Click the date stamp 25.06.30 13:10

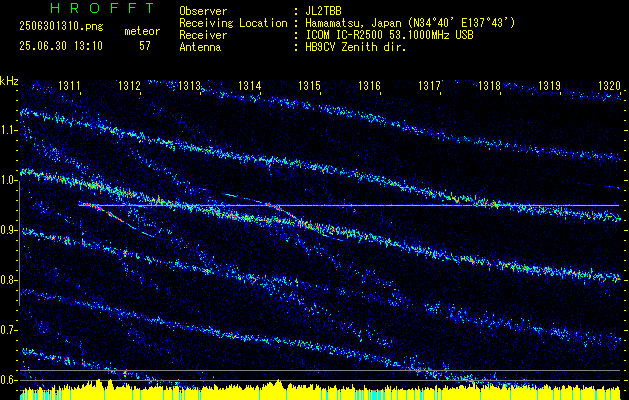(x=61, y=46)
